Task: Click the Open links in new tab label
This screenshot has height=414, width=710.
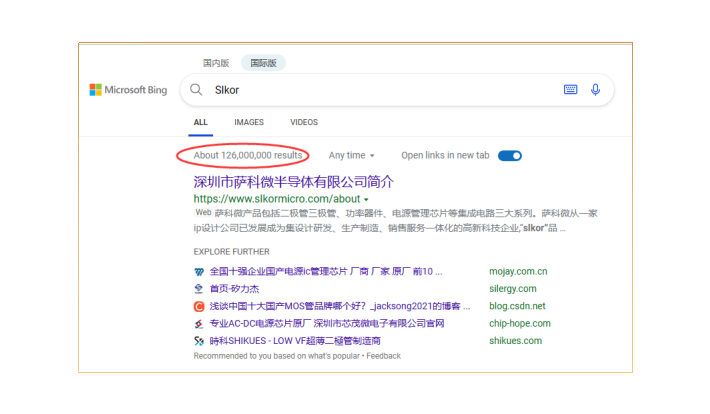Action: click(445, 155)
